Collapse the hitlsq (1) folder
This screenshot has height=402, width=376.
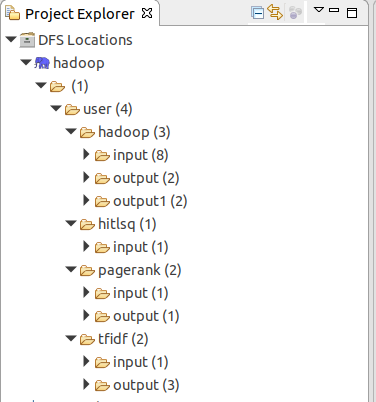(71, 223)
